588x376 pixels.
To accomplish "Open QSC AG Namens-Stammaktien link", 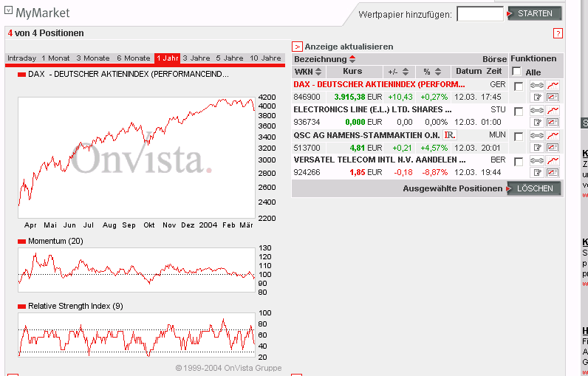I will (366, 134).
